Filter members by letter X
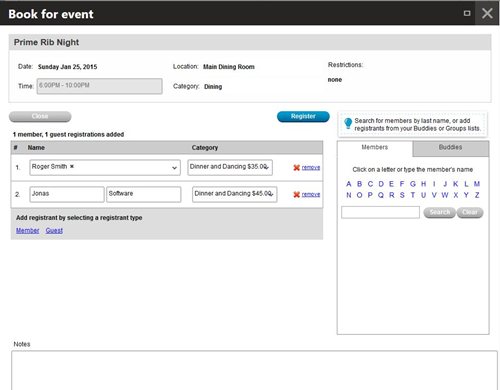This screenshot has height=390, width=500. click(x=456, y=195)
